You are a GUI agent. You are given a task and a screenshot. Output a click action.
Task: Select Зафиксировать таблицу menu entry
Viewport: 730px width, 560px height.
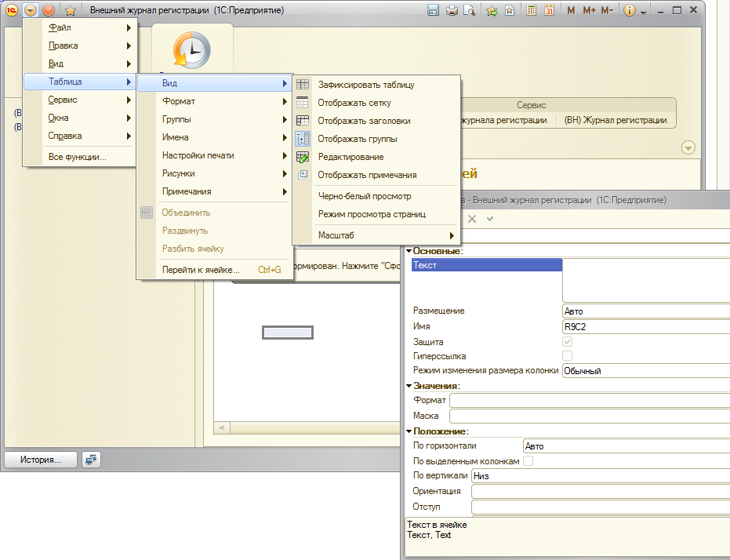coord(376,85)
